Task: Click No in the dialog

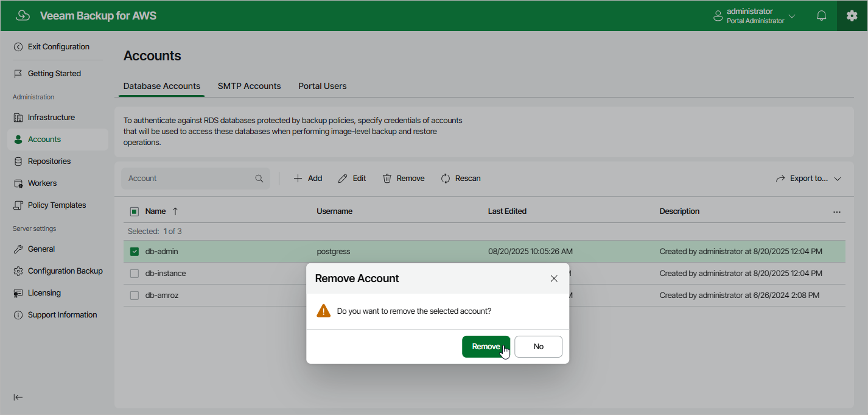Action: point(539,346)
